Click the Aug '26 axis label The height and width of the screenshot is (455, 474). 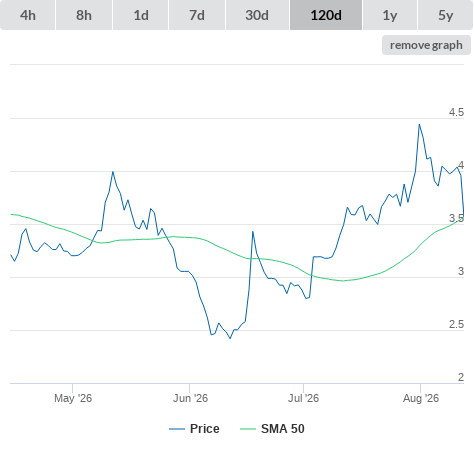(x=421, y=398)
